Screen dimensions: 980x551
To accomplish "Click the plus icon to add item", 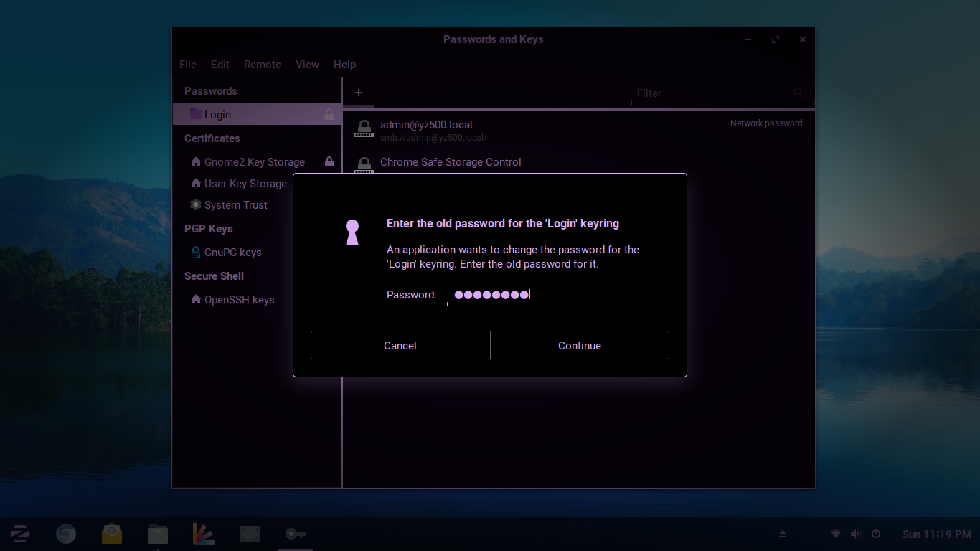I will click(x=359, y=93).
